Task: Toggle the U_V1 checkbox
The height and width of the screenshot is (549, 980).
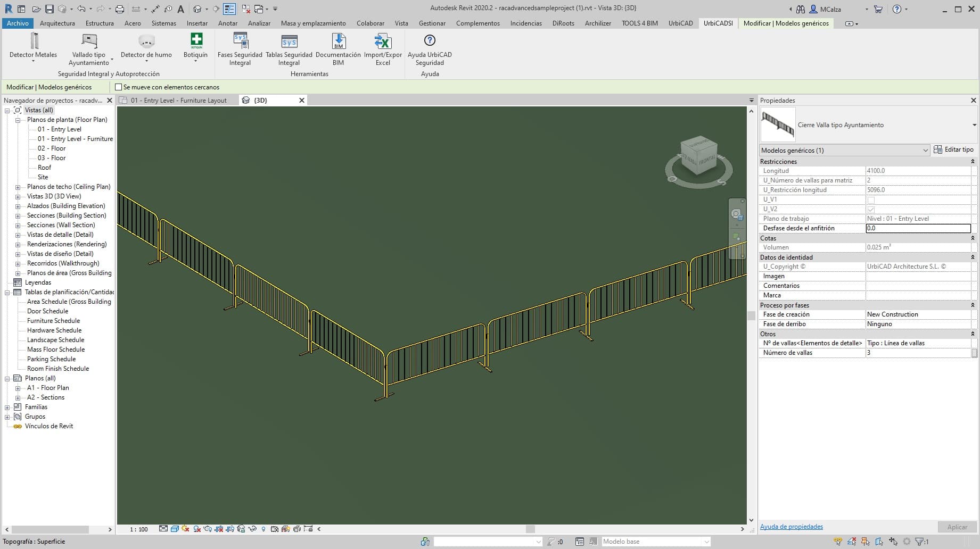Action: (871, 200)
